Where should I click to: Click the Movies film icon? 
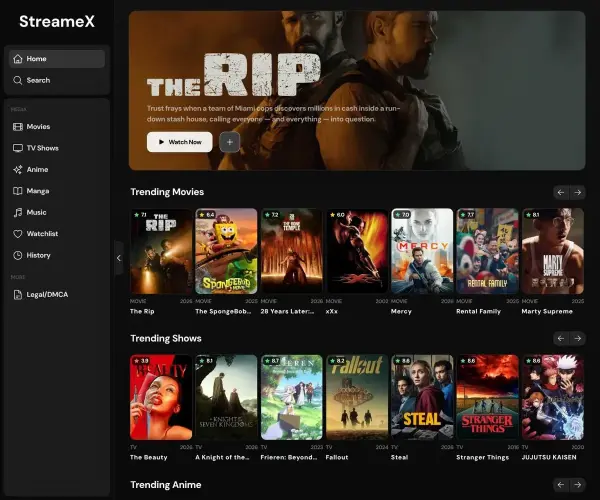[18, 127]
